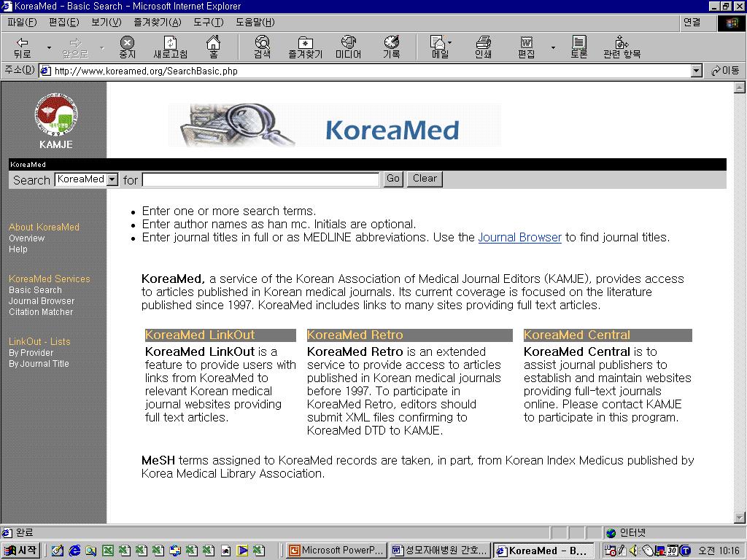Viewport: 747px width, 560px height.
Task: Open the 보기(V) menu
Action: pos(107,23)
